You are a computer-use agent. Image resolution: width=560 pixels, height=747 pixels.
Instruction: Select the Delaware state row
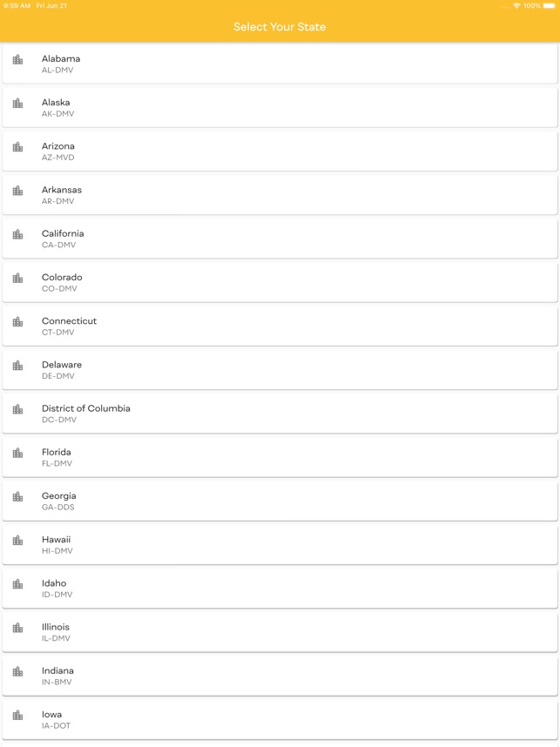tap(280, 370)
